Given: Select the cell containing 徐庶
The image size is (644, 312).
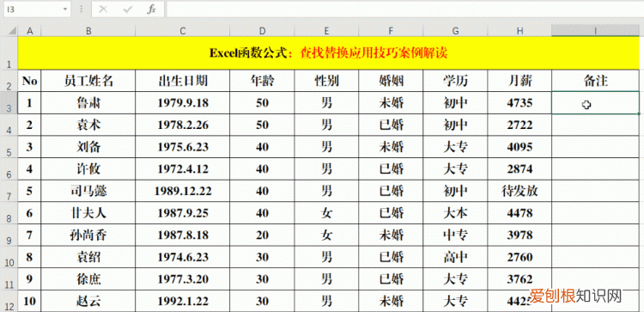Looking at the screenshot, I should (x=88, y=279).
